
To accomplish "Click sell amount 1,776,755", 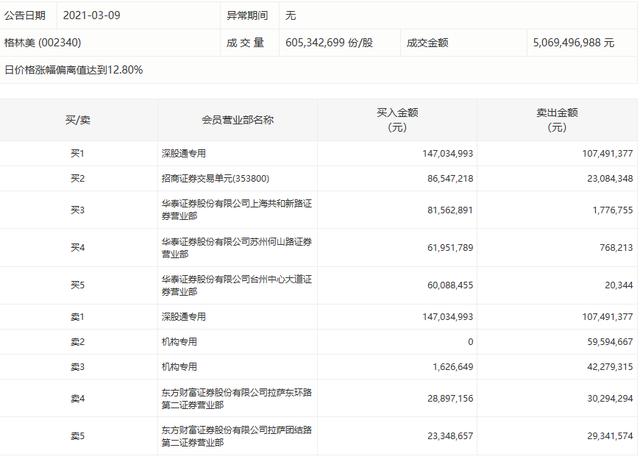I will [x=613, y=210].
